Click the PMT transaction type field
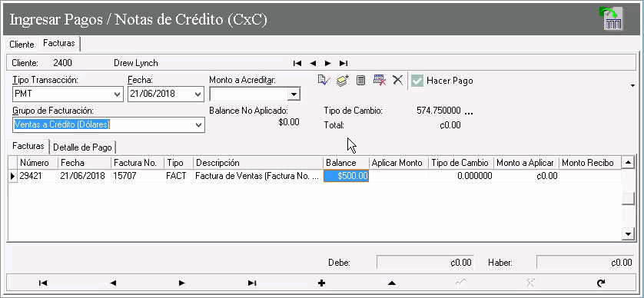The height and width of the screenshot is (298, 644). (x=62, y=94)
